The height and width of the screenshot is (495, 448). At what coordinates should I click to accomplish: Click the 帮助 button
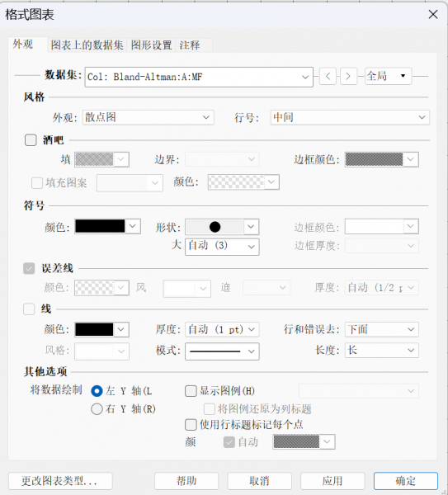click(186, 481)
